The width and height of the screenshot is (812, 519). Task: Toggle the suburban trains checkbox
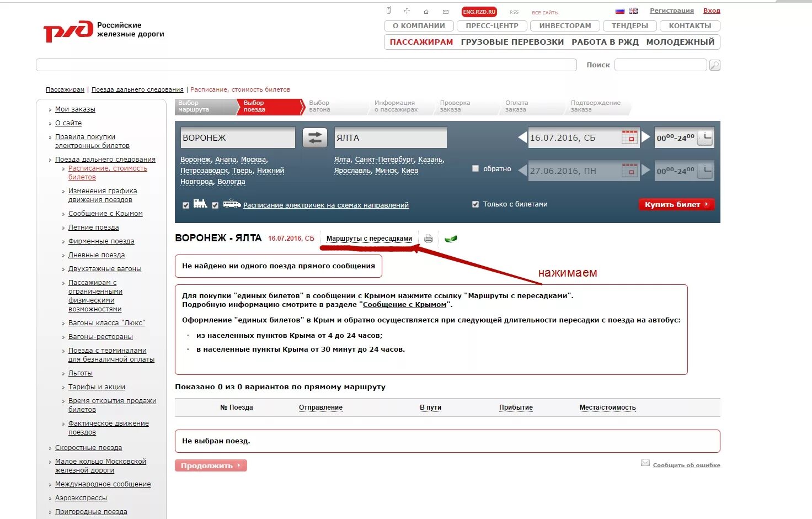click(215, 205)
